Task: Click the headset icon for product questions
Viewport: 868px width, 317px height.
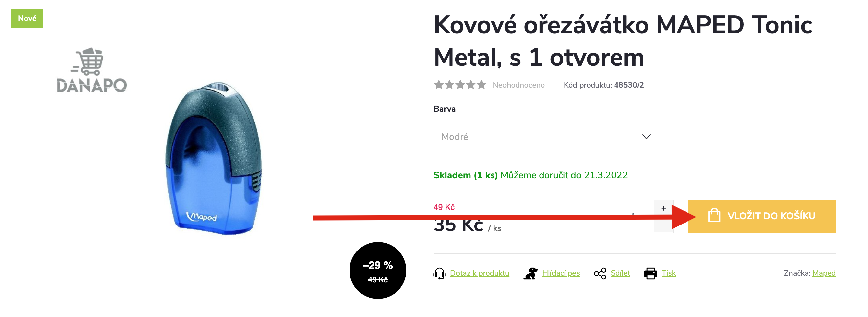Action: (x=439, y=273)
